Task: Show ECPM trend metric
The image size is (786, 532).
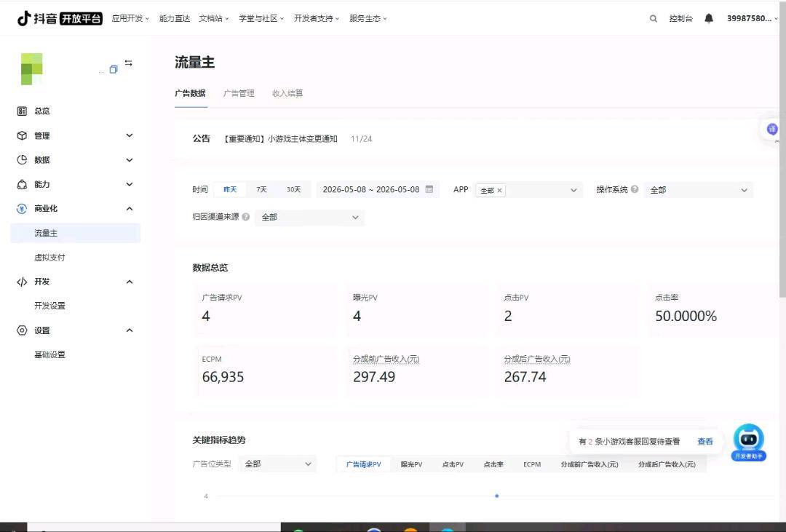Action: point(532,464)
